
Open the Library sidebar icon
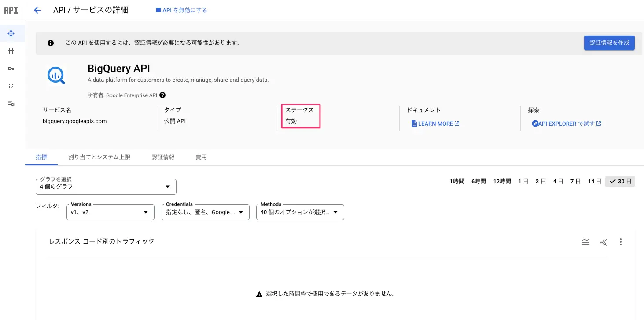tap(11, 51)
